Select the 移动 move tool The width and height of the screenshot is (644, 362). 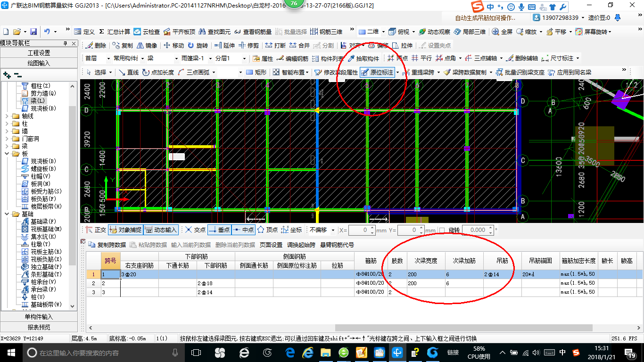click(173, 45)
